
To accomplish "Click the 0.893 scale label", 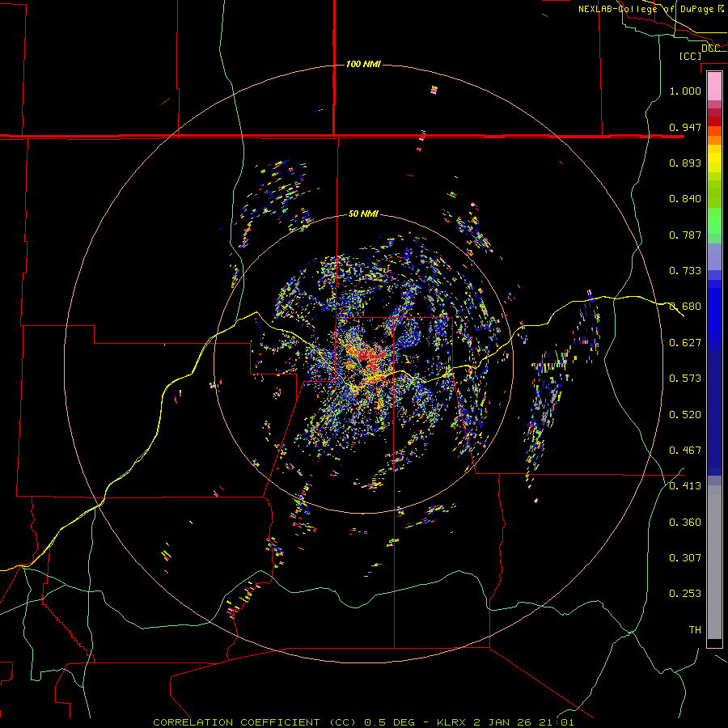I will [x=685, y=163].
